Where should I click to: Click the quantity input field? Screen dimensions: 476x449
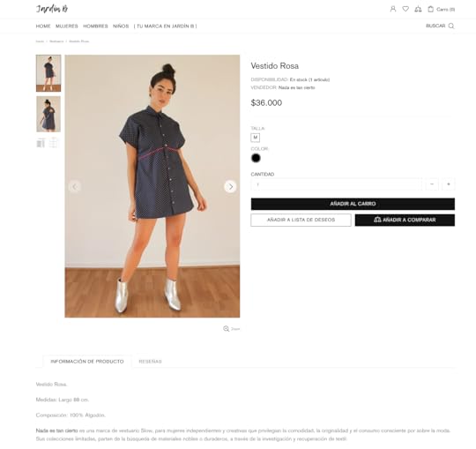coord(337,184)
